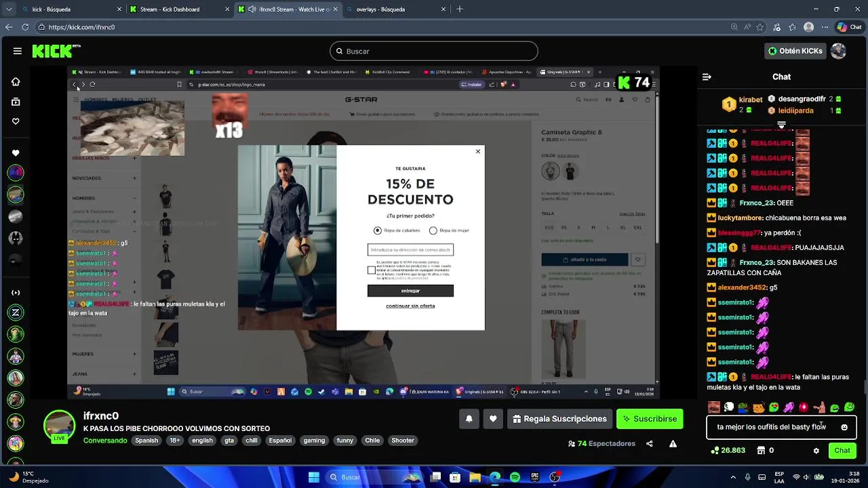Viewport: 868px width, 488px height.
Task: Click the Obtén KICKs button
Action: click(x=795, y=51)
